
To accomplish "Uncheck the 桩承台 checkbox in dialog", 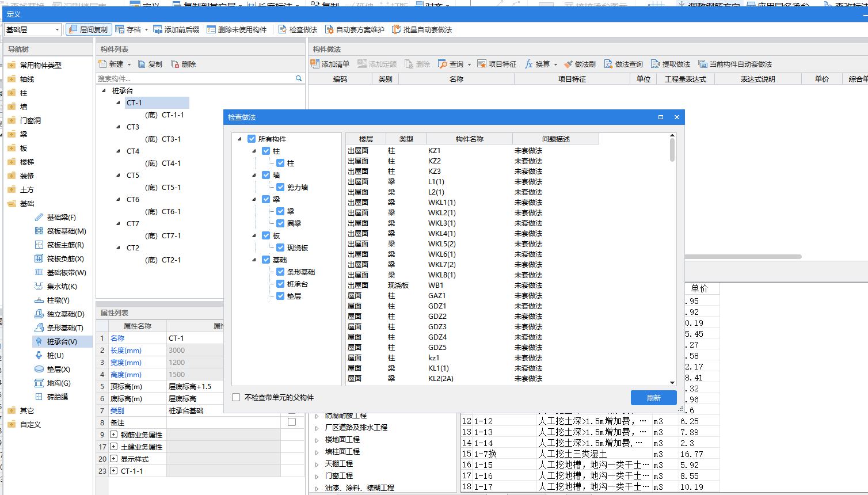I will pyautogui.click(x=280, y=284).
